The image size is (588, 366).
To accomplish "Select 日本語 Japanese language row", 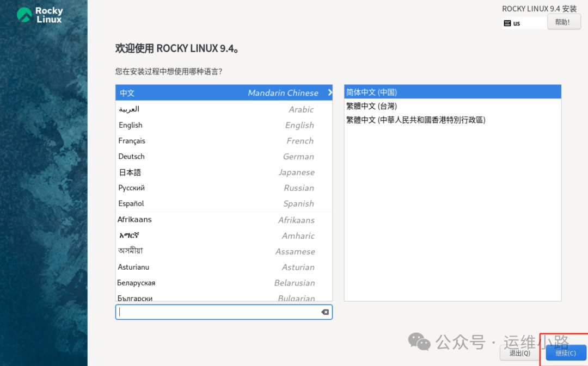I will point(224,172).
